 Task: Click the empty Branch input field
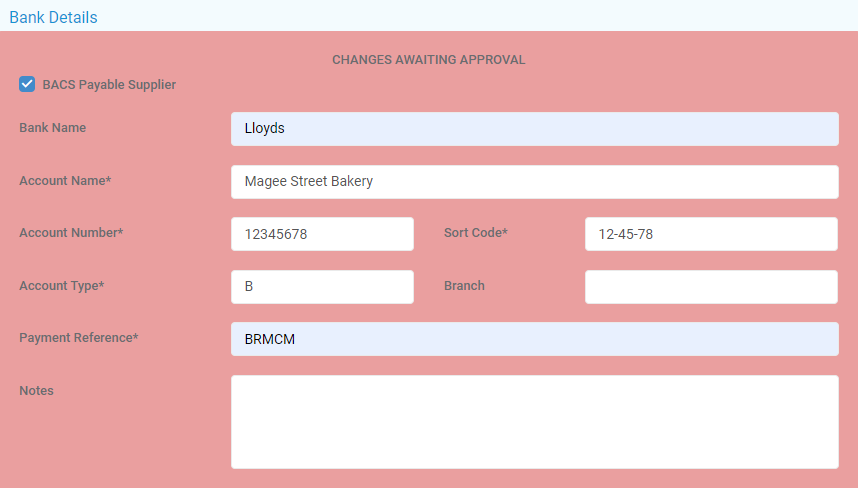tap(711, 287)
